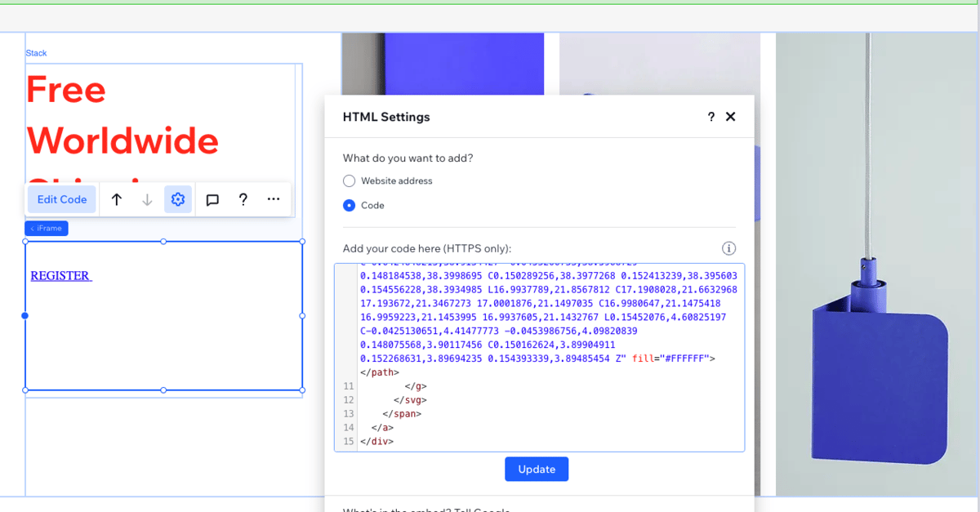Click the down arrow move icon
The image size is (980, 512).
click(x=147, y=199)
